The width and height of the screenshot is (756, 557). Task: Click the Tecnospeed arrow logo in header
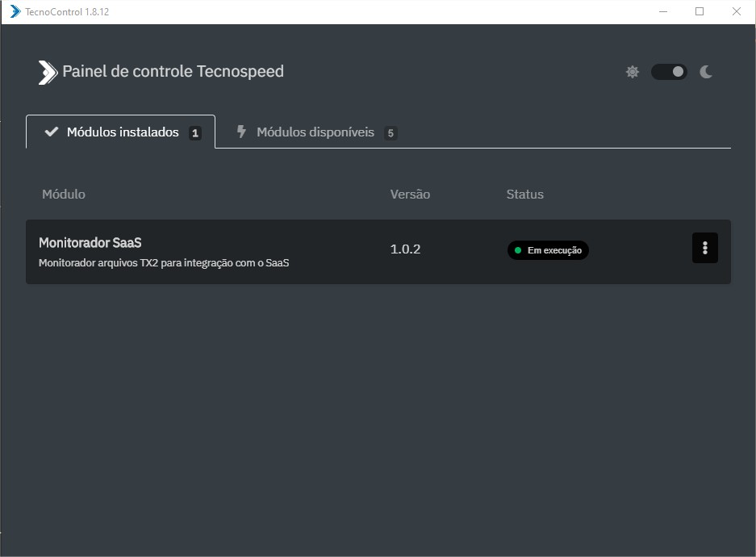pyautogui.click(x=48, y=73)
